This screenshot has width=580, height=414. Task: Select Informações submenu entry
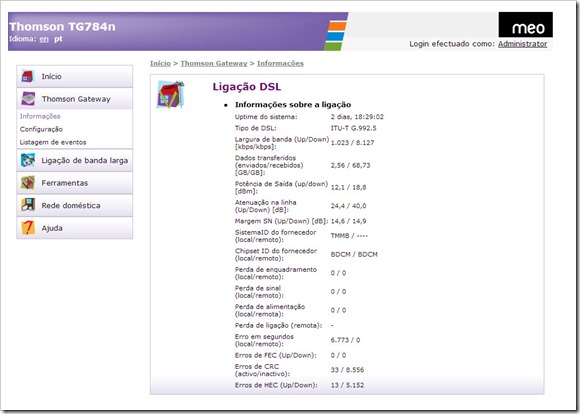point(40,116)
